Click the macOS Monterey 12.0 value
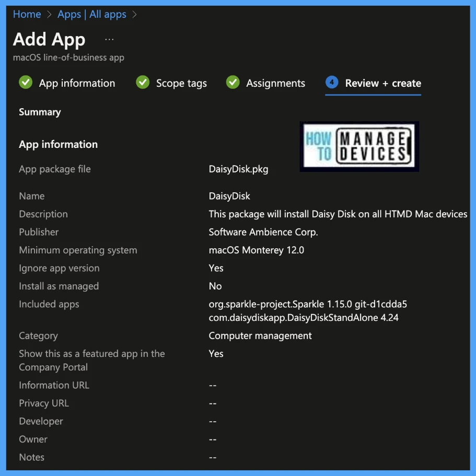The width and height of the screenshot is (476, 476). pos(256,250)
